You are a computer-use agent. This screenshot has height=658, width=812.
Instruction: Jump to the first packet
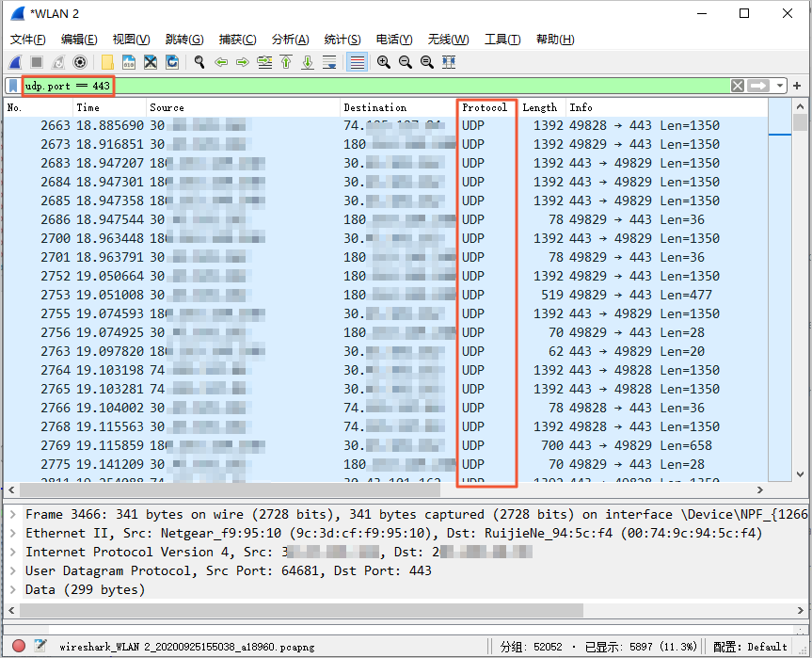tap(286, 63)
